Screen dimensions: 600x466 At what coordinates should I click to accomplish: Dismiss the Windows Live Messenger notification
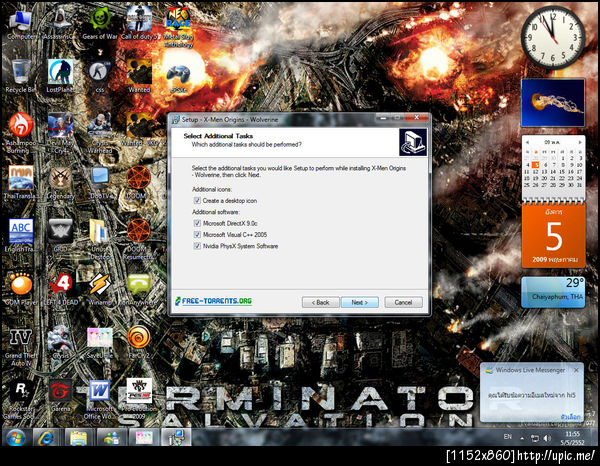tap(576, 370)
